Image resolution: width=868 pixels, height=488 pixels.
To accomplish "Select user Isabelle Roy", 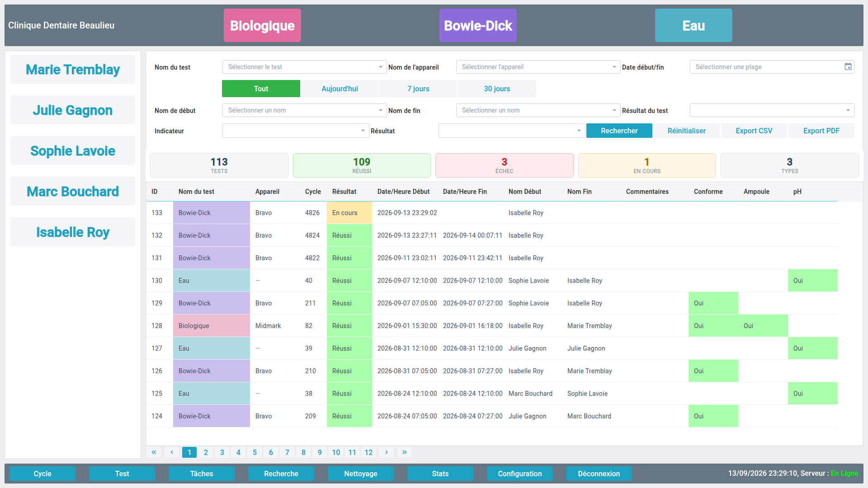I will coord(73,232).
